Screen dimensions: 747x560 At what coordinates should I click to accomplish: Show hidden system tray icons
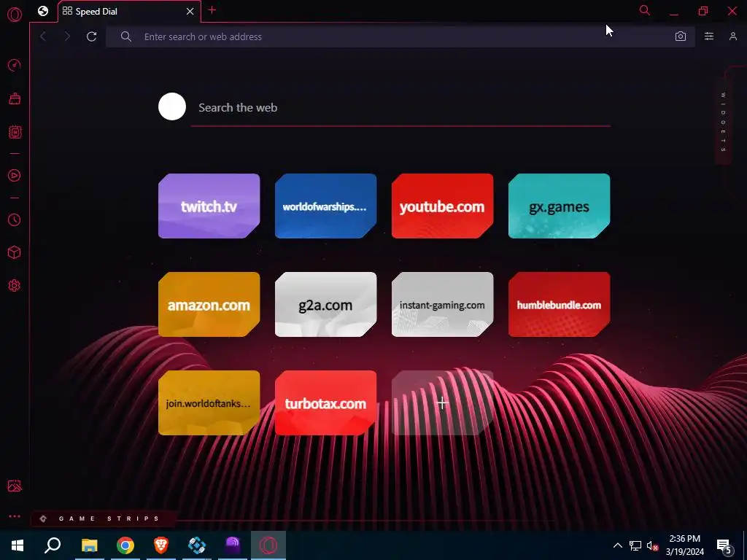(x=617, y=545)
